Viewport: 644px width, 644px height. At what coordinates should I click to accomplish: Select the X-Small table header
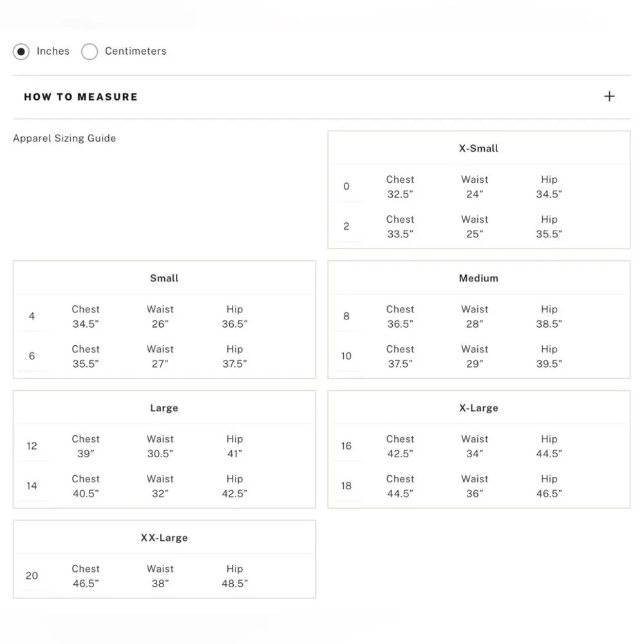478,148
